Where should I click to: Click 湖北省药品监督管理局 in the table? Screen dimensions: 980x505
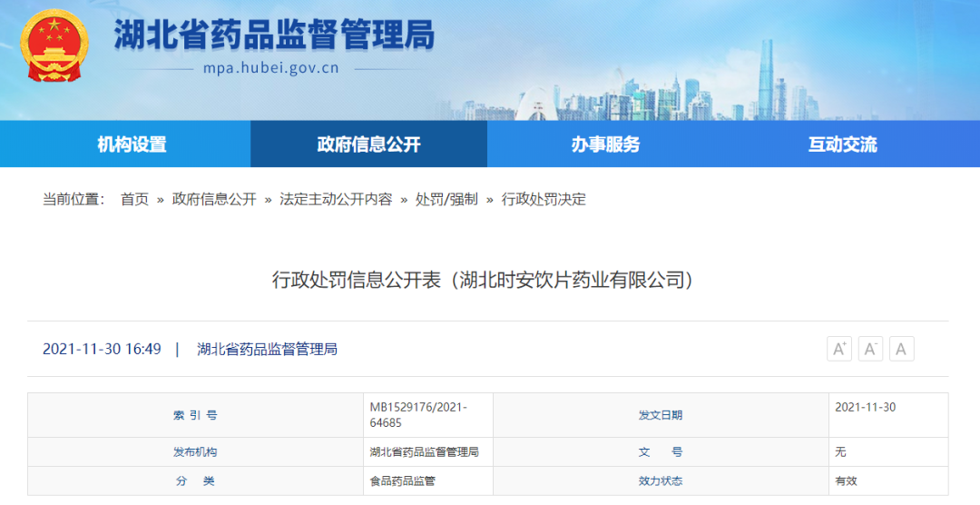[424, 451]
